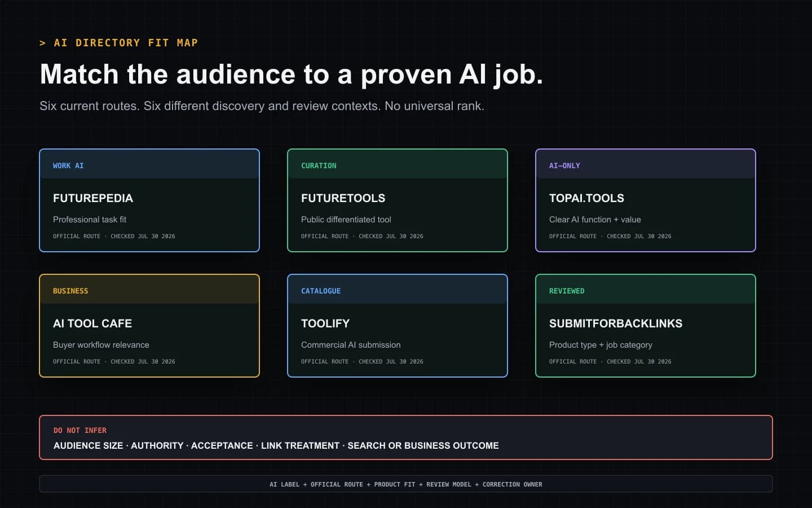The width and height of the screenshot is (812, 508).
Task: Select the CATALOGUE tag
Action: pyautogui.click(x=321, y=291)
